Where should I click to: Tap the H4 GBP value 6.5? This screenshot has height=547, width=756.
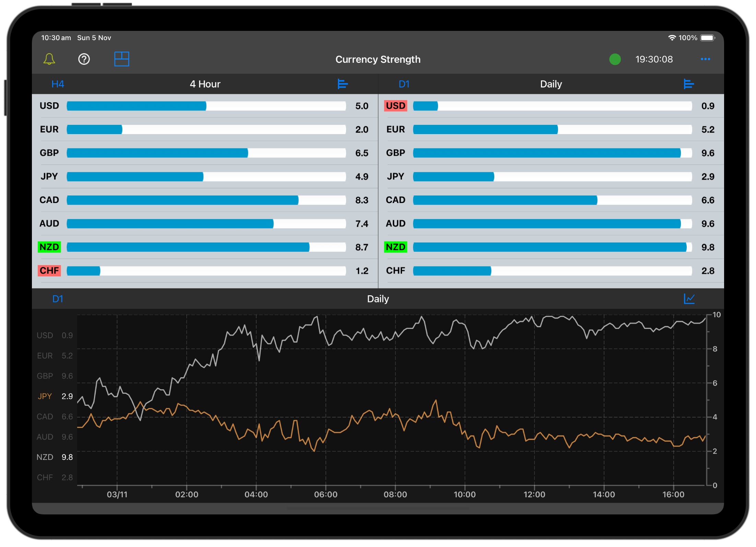[x=362, y=153]
